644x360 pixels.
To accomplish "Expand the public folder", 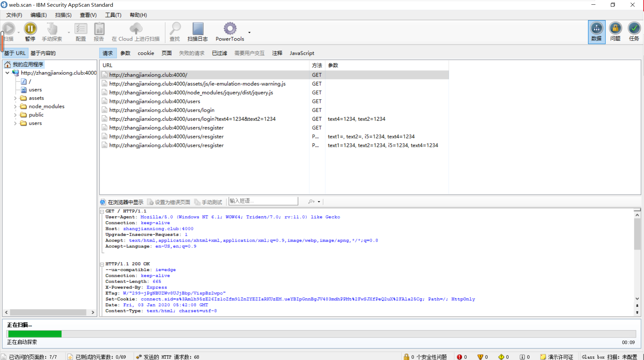I will (15, 115).
